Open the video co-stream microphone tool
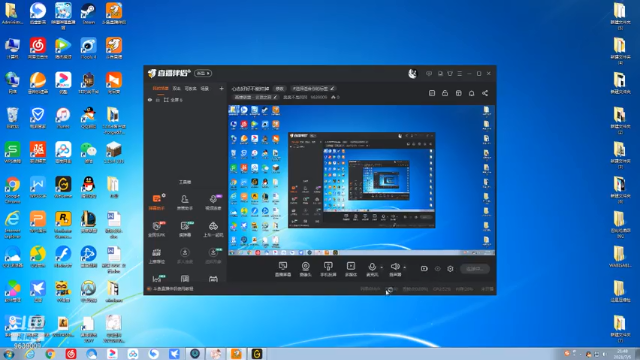This screenshot has width=640, height=360. pyautogui.click(x=213, y=202)
